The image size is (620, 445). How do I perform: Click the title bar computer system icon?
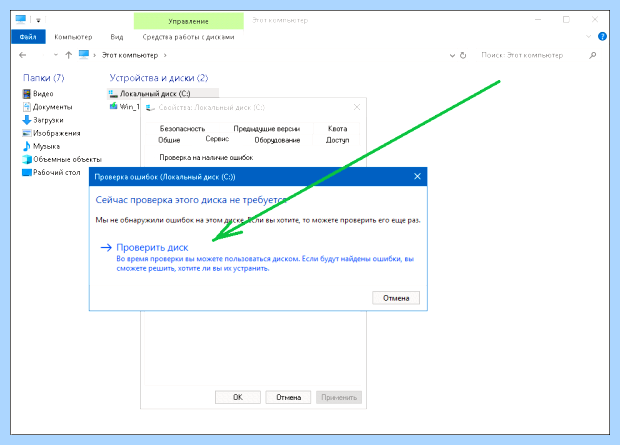click(21, 19)
